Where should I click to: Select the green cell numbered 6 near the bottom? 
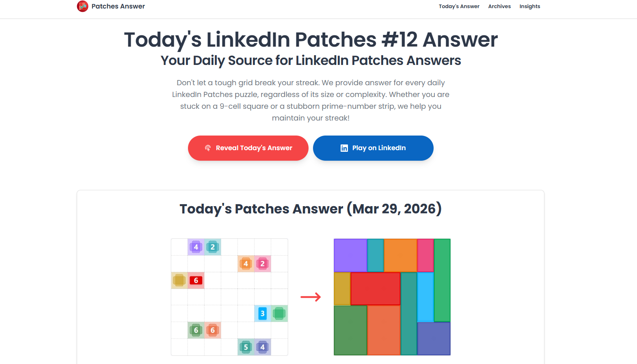(x=196, y=330)
